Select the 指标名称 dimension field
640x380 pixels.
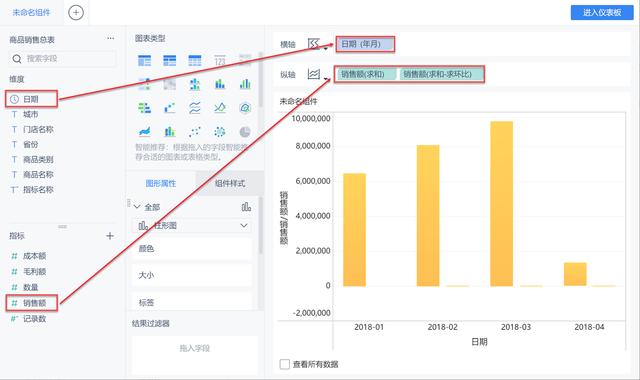click(x=38, y=190)
